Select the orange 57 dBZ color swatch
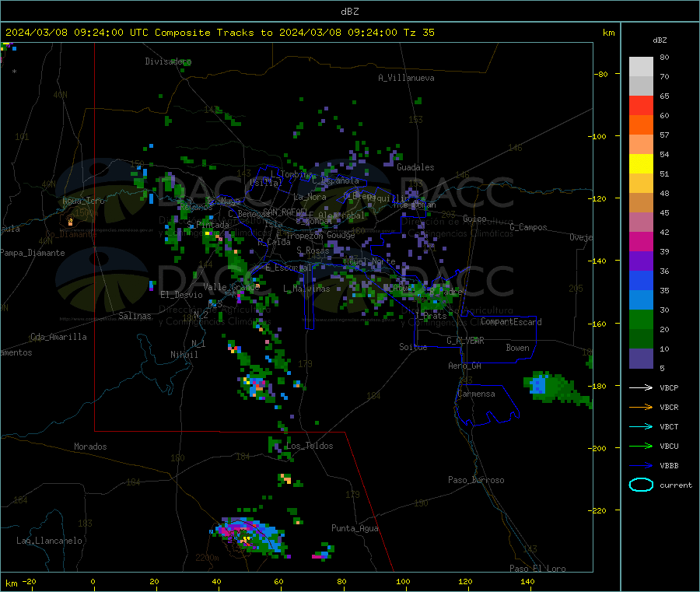The image size is (700, 592). [x=641, y=125]
